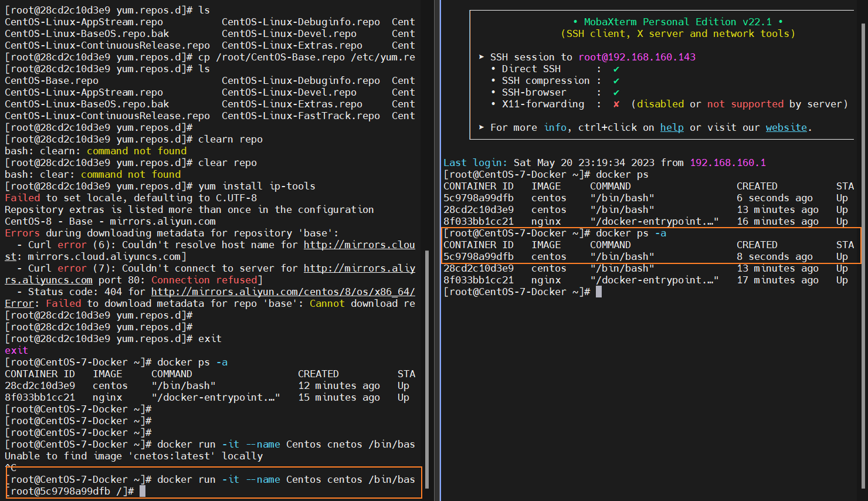Image resolution: width=868 pixels, height=501 pixels.
Task: Click the left terminal pane scrollbar thumb
Action: tap(426, 370)
